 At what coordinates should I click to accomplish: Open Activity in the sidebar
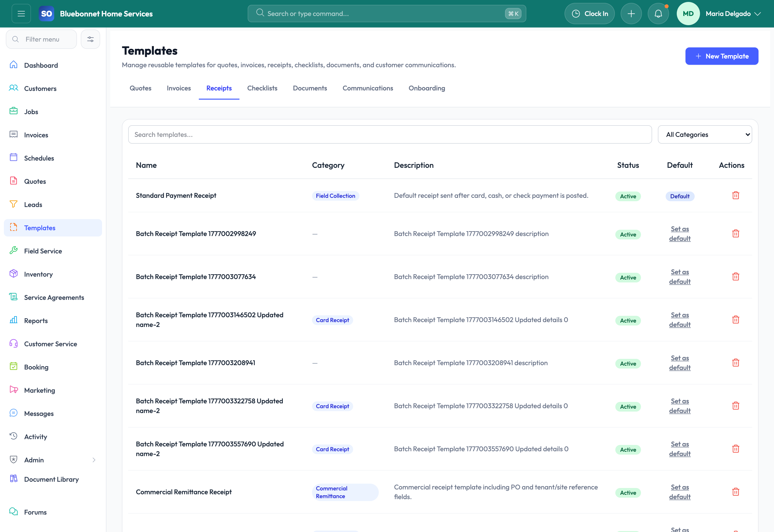point(53,437)
